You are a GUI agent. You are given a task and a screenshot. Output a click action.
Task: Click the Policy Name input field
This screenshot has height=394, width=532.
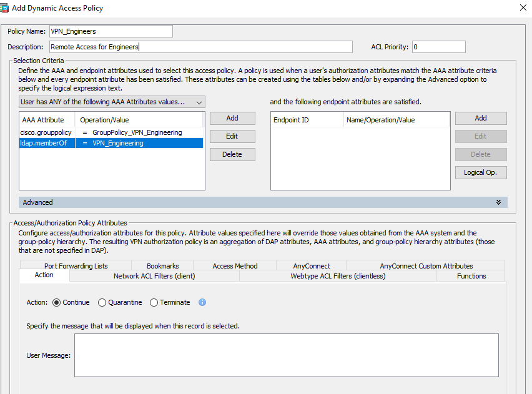pos(111,31)
